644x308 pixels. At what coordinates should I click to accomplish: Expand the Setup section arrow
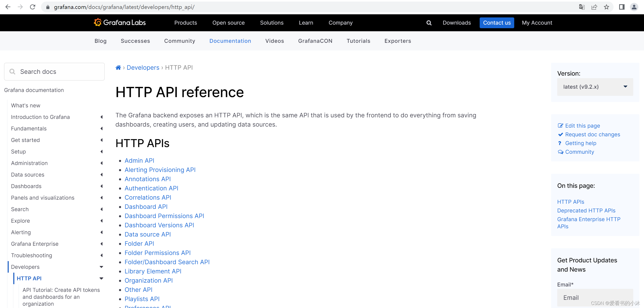pos(102,152)
